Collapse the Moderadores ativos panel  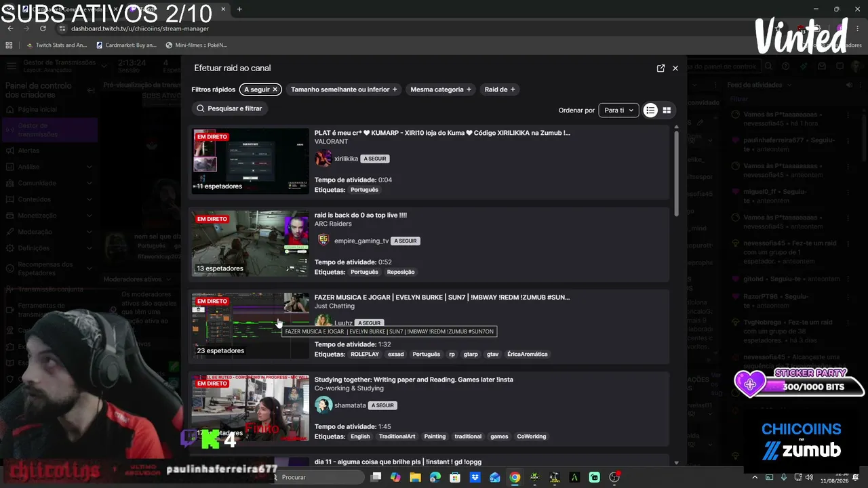[x=168, y=279]
